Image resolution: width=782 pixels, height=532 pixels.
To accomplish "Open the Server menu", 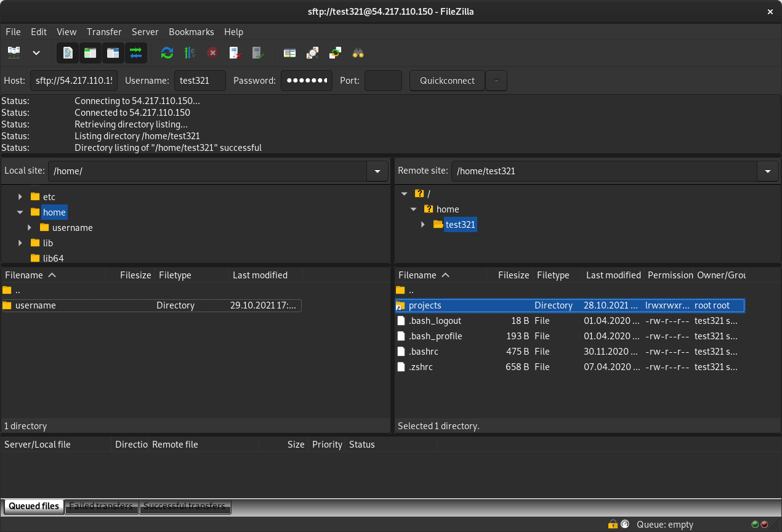I will point(145,32).
